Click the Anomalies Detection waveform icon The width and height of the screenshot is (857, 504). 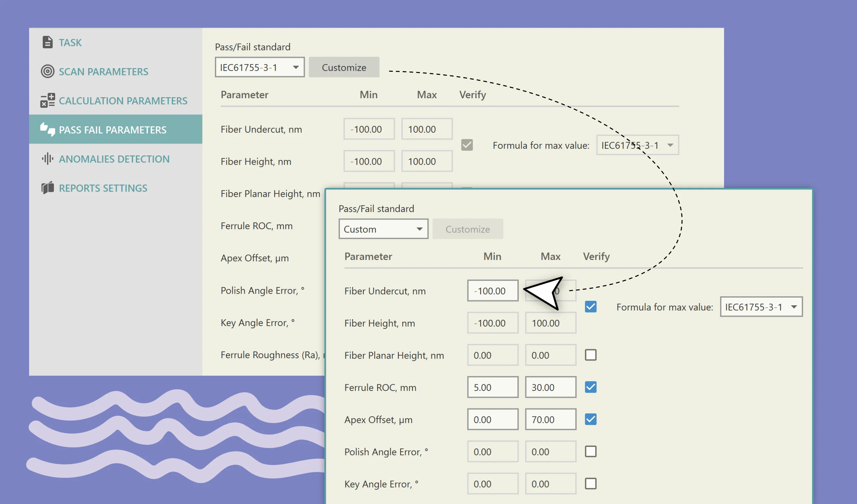[x=48, y=159]
